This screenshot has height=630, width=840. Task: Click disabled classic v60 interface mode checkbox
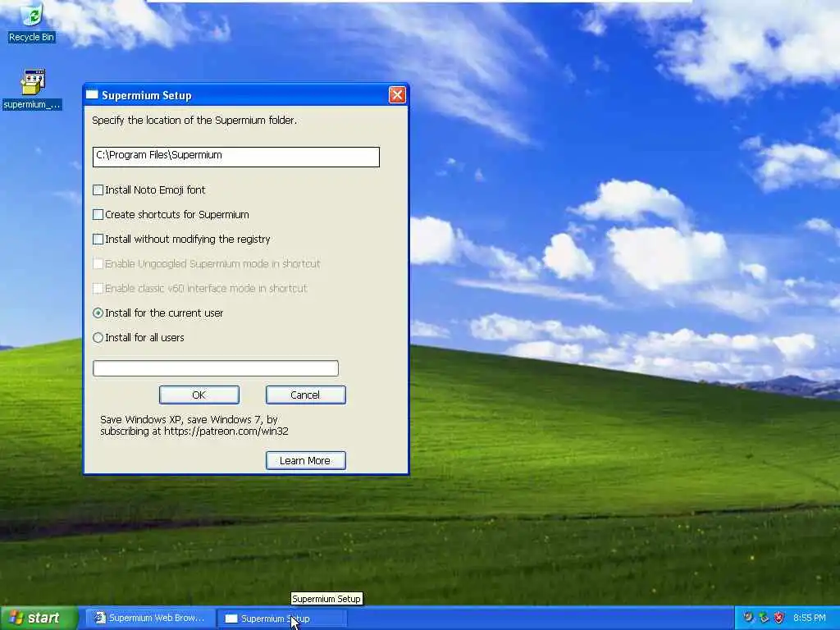coord(98,288)
